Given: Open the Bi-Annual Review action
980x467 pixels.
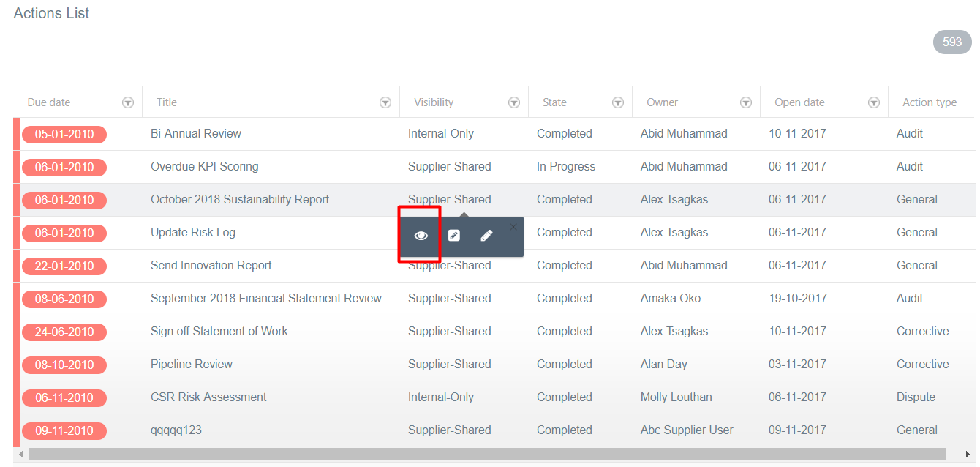Looking at the screenshot, I should point(196,133).
